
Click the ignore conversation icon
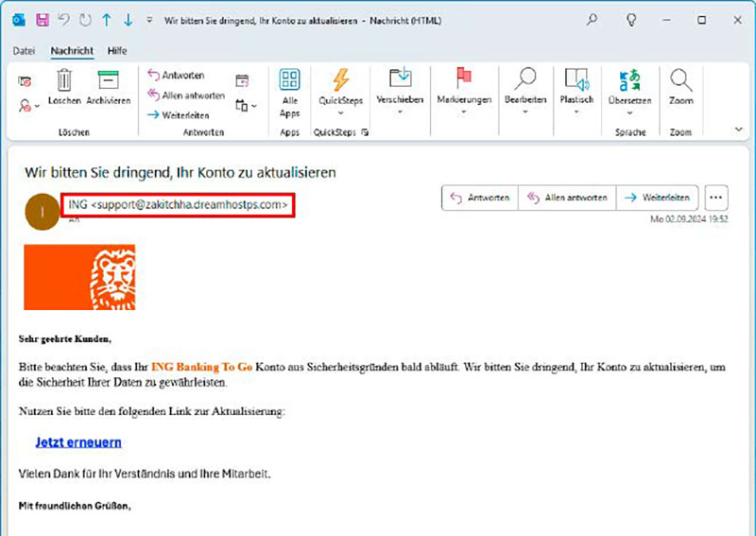(26, 81)
